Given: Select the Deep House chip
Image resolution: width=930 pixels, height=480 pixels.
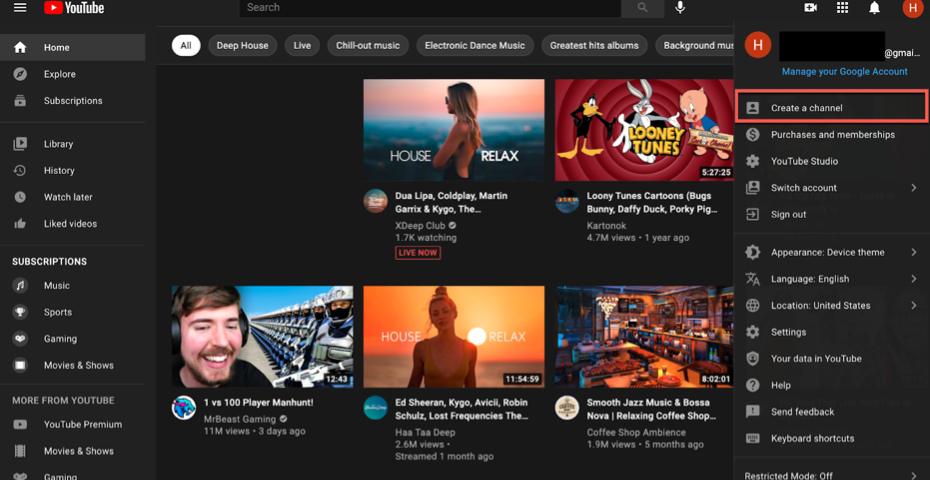Looking at the screenshot, I should [243, 46].
